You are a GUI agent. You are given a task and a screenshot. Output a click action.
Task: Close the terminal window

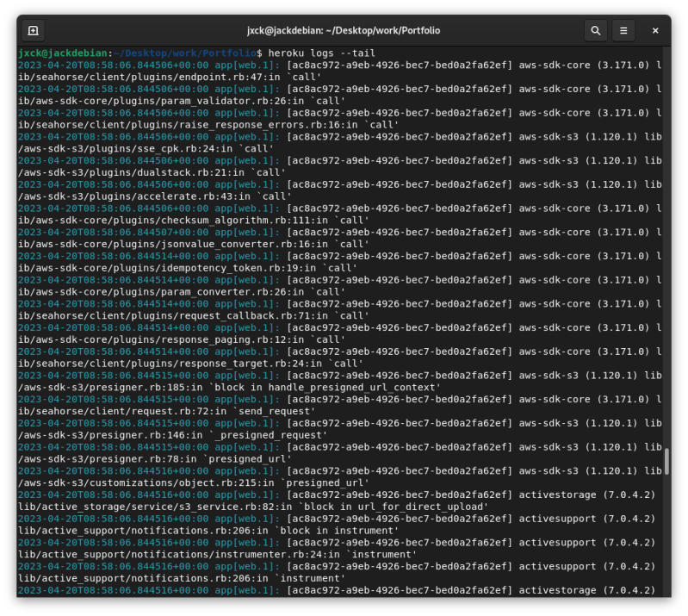(655, 30)
